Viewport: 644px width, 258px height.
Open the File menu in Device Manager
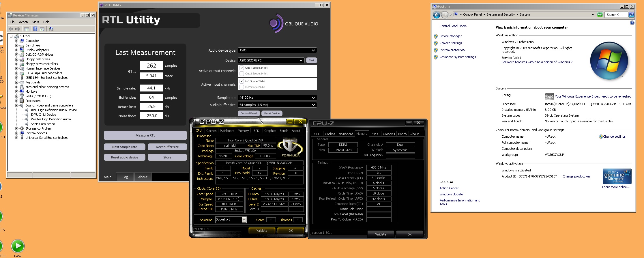[12, 22]
